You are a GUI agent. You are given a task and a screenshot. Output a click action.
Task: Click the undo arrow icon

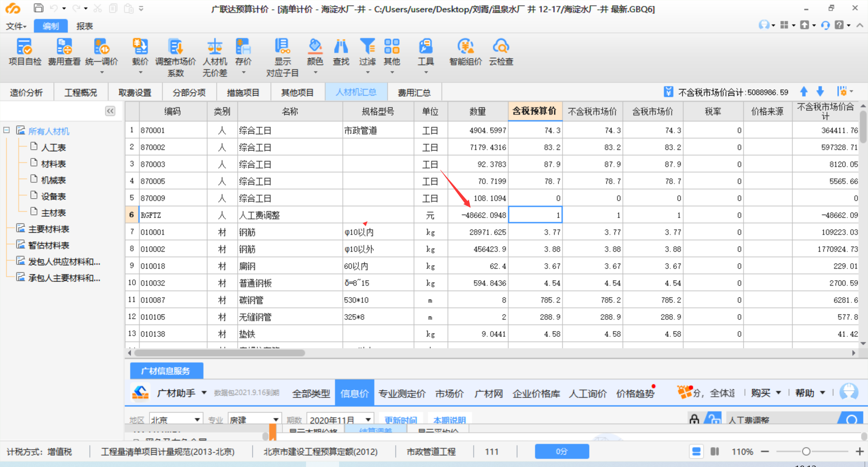pyautogui.click(x=54, y=8)
